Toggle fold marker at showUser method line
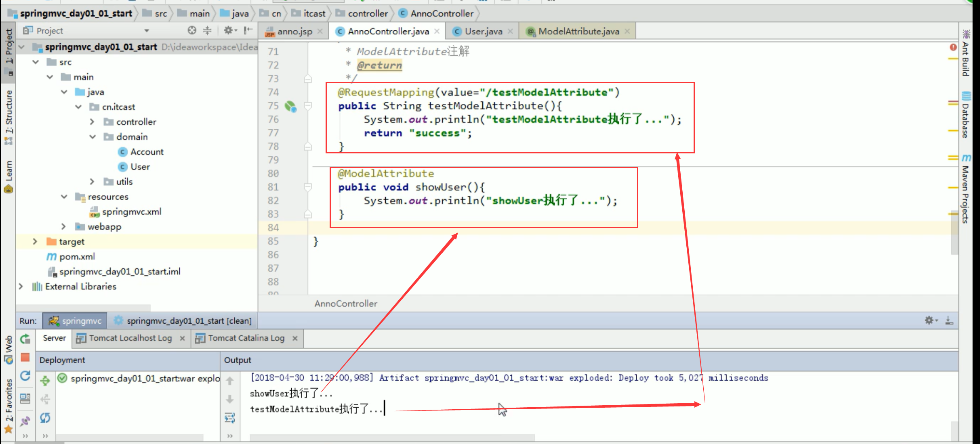The image size is (980, 444). point(308,187)
